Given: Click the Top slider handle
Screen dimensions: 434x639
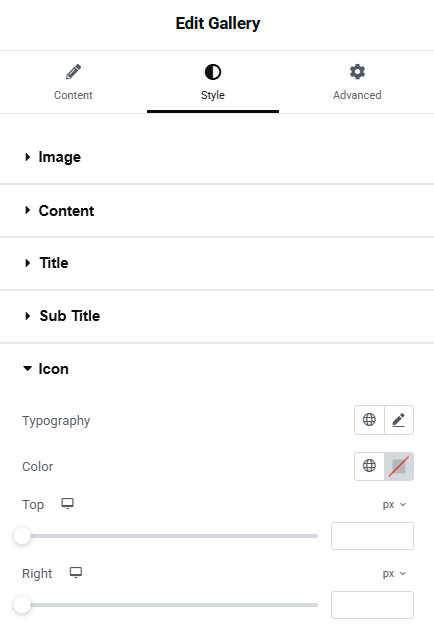Looking at the screenshot, I should point(22,536).
